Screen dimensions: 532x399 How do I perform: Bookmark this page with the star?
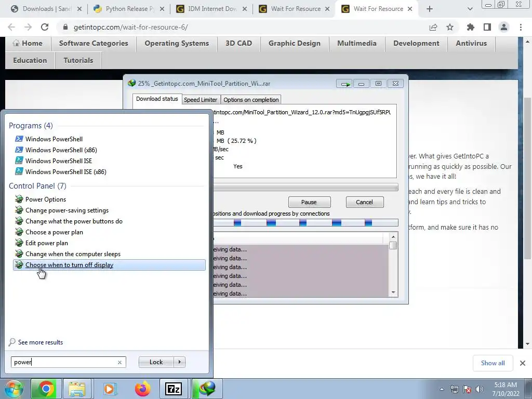(x=450, y=27)
